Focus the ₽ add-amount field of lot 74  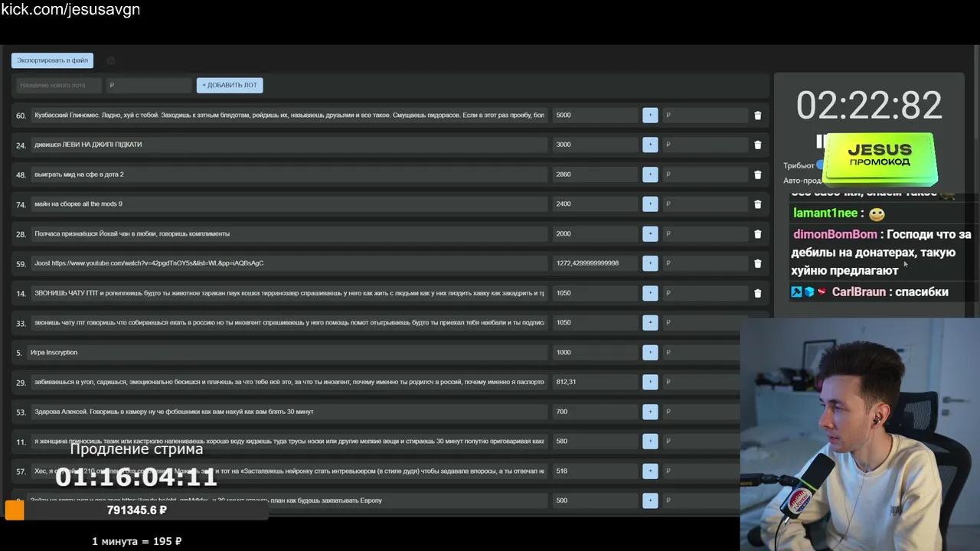pyautogui.click(x=705, y=204)
